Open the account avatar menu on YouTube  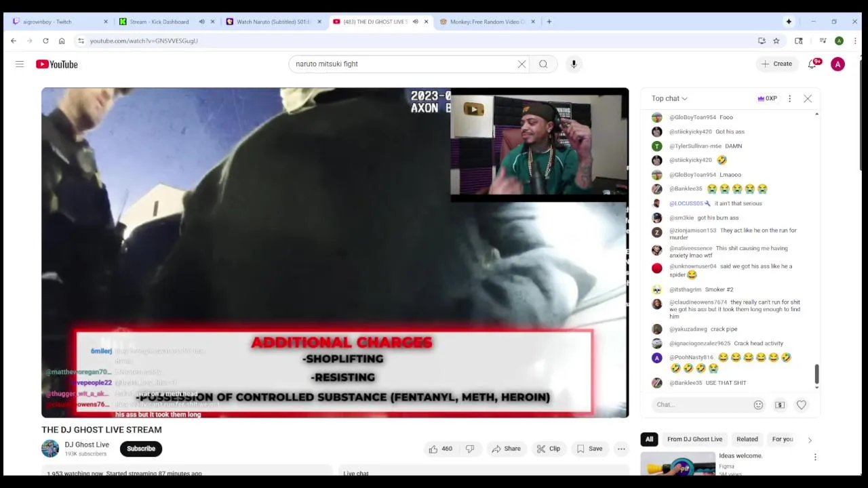838,64
